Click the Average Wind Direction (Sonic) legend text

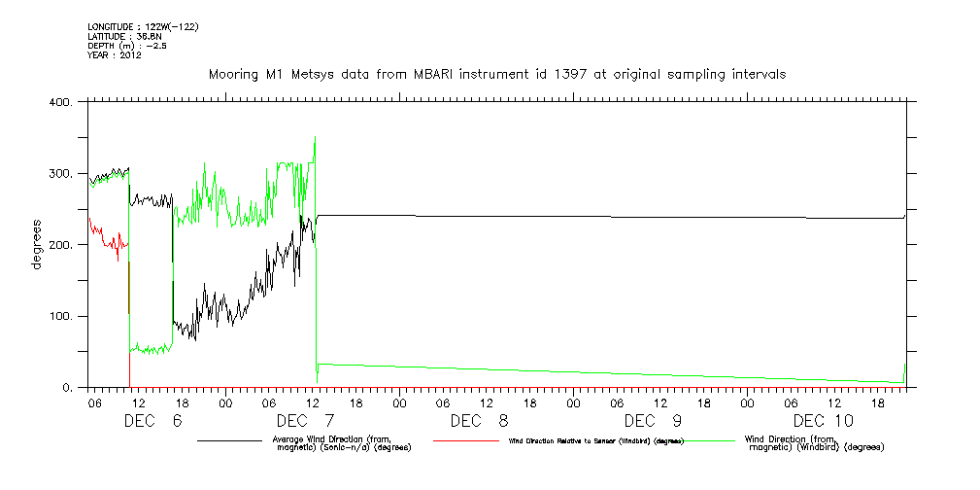point(343,443)
